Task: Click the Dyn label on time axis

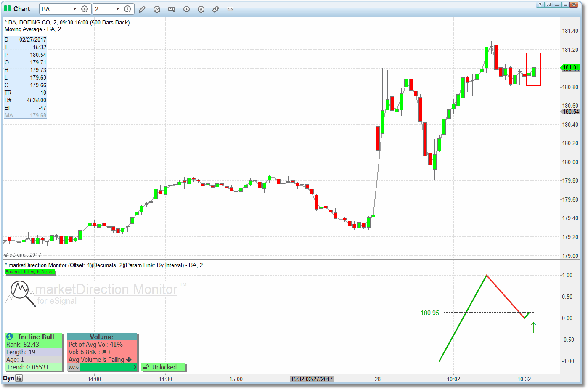Action: click(x=8, y=378)
